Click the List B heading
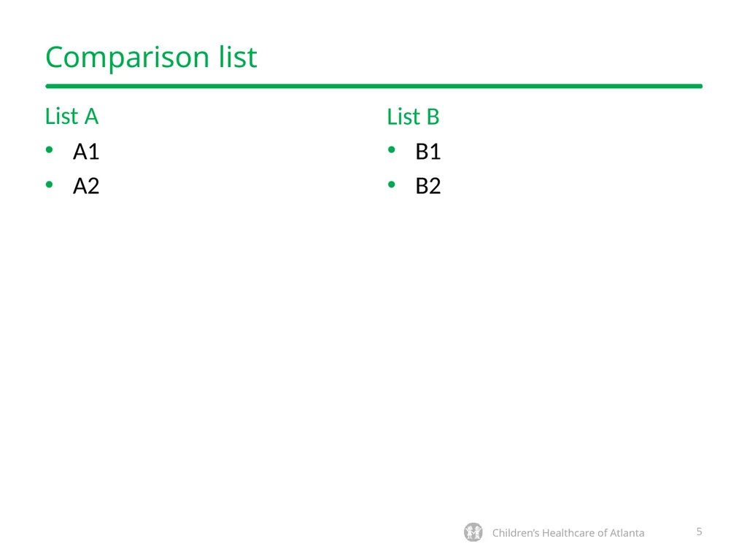This screenshot has height=560, width=747. [413, 117]
